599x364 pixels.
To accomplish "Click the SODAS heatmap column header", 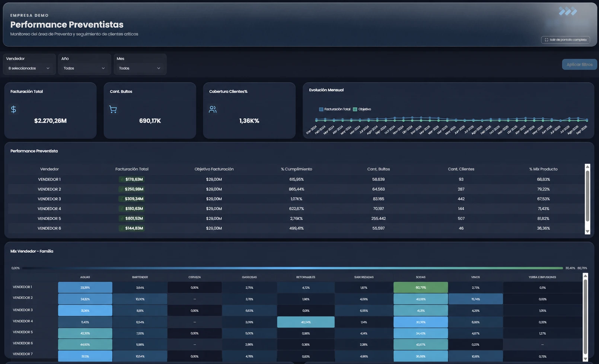I will coord(421,277).
